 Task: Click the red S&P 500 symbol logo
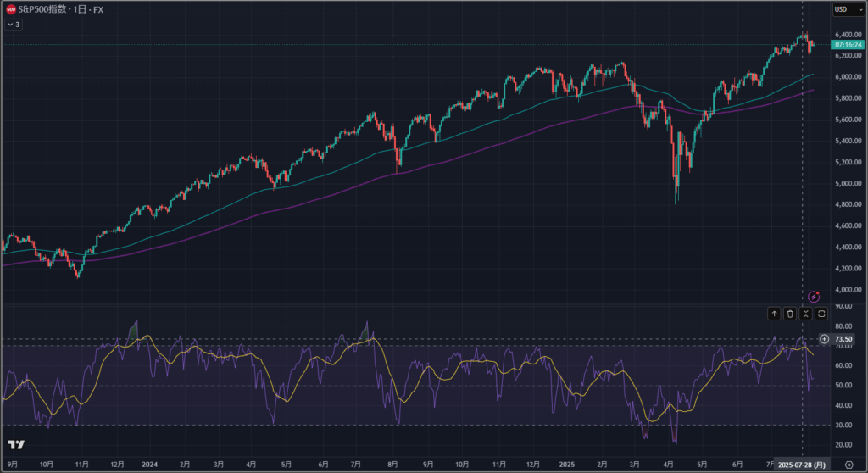click(x=10, y=9)
